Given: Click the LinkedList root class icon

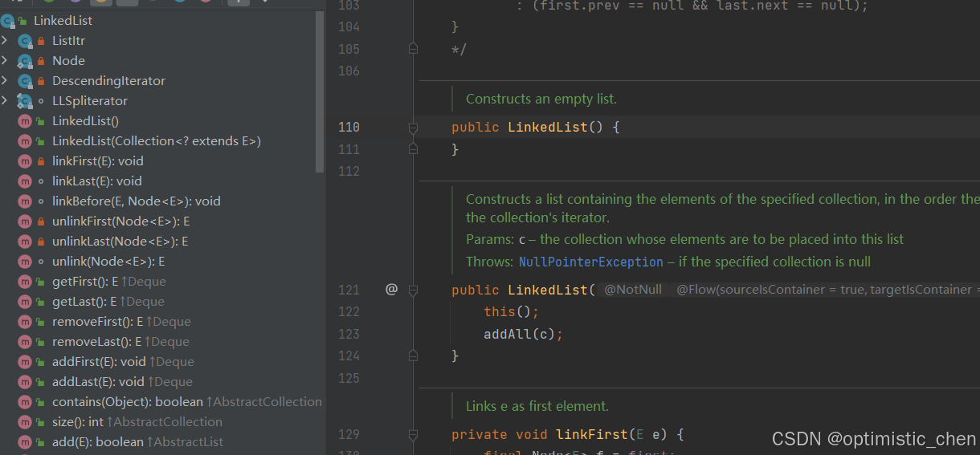Looking at the screenshot, I should pyautogui.click(x=8, y=21).
